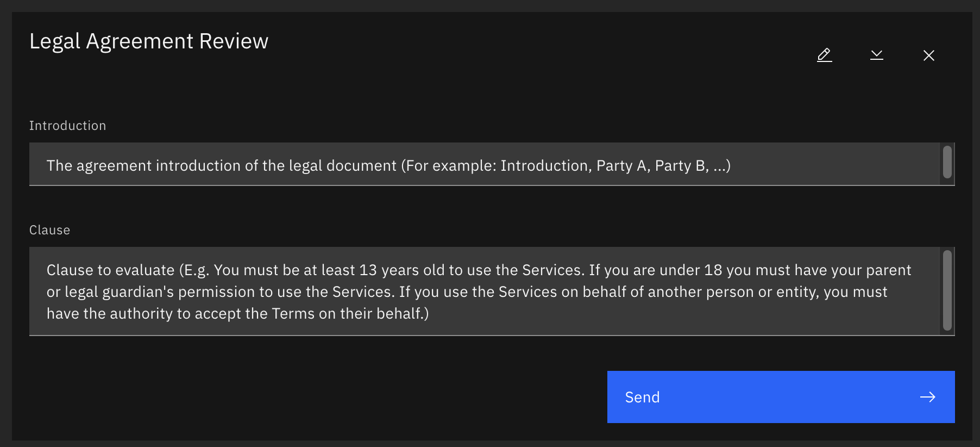Click the Clause field label
This screenshot has width=980, height=447.
click(x=49, y=230)
